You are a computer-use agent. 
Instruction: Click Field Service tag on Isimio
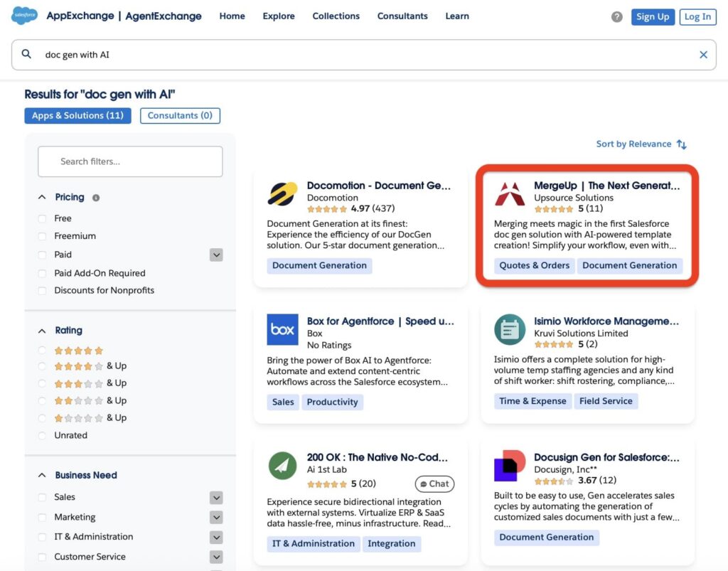tap(606, 401)
